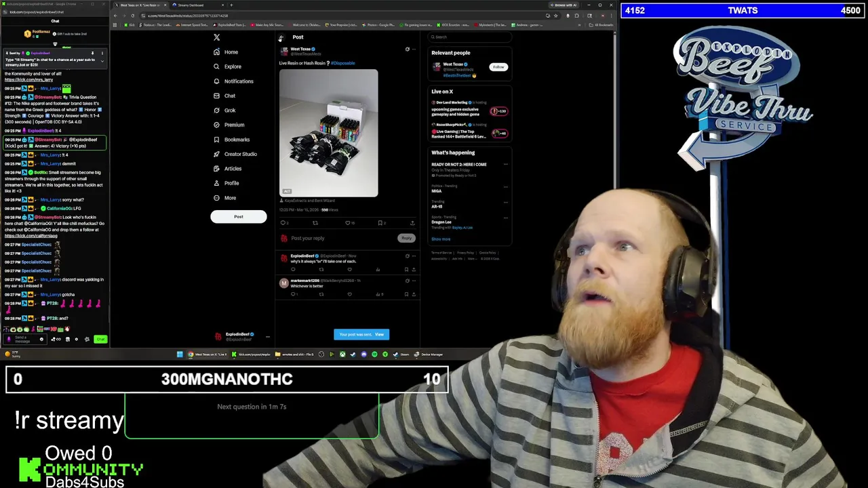Open Device Manager from the taskbar
The height and width of the screenshot is (488, 868).
pos(429,354)
